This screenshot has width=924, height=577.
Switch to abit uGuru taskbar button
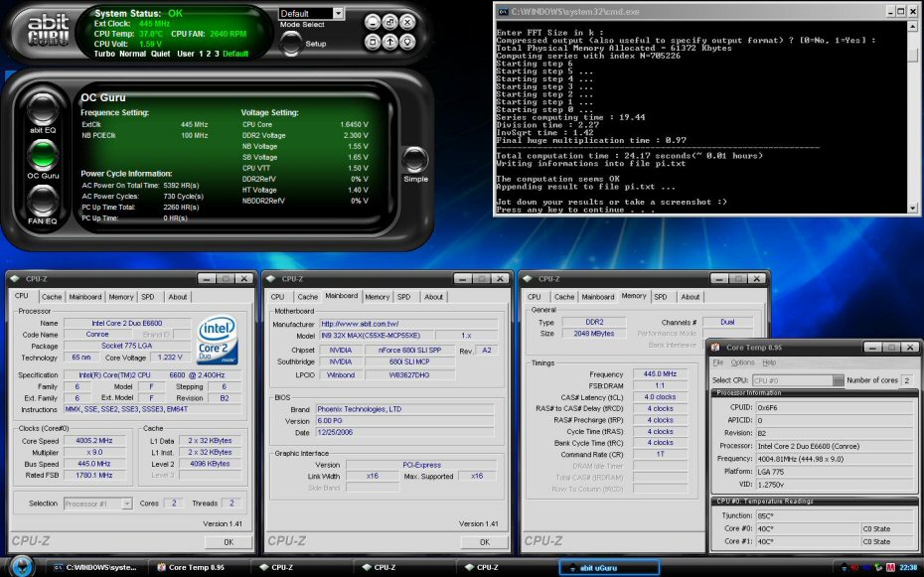pos(609,568)
